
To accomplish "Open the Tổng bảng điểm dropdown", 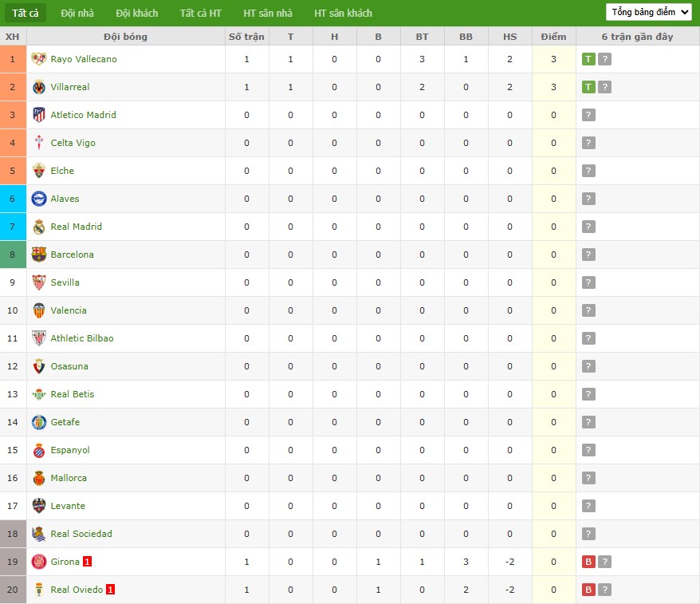I will (648, 12).
